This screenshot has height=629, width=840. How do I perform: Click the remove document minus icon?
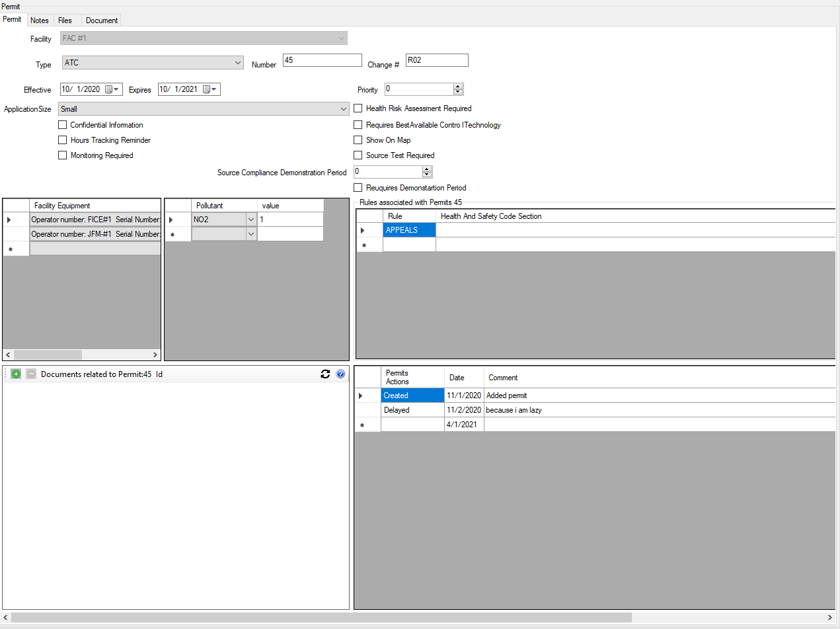click(31, 374)
